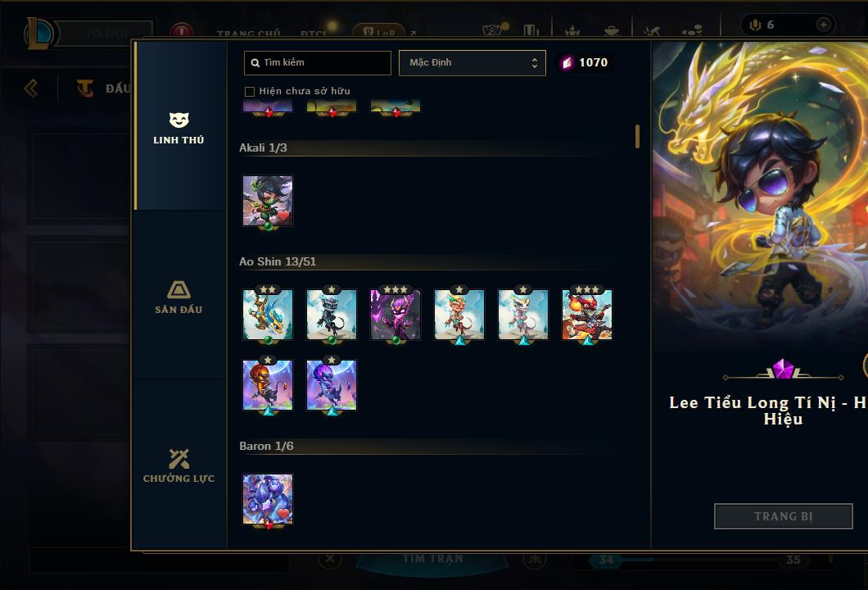868x590 pixels.
Task: Click the microphone voice icon
Action: tap(755, 25)
